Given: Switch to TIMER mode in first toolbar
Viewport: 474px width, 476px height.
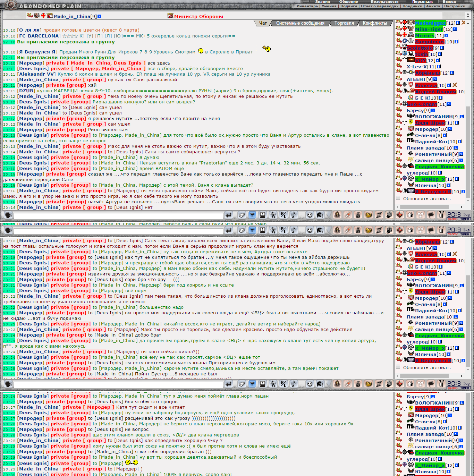Looking at the screenshot, I should click(465, 219).
